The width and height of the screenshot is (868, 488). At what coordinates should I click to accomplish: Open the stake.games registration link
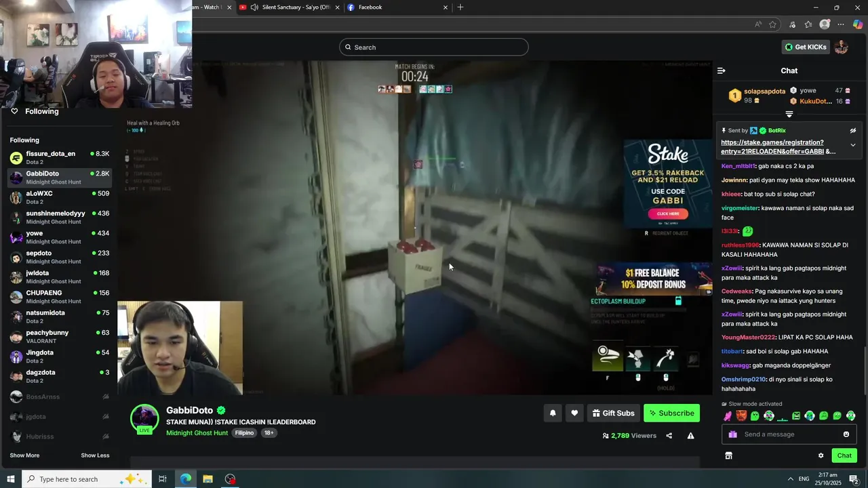point(778,147)
